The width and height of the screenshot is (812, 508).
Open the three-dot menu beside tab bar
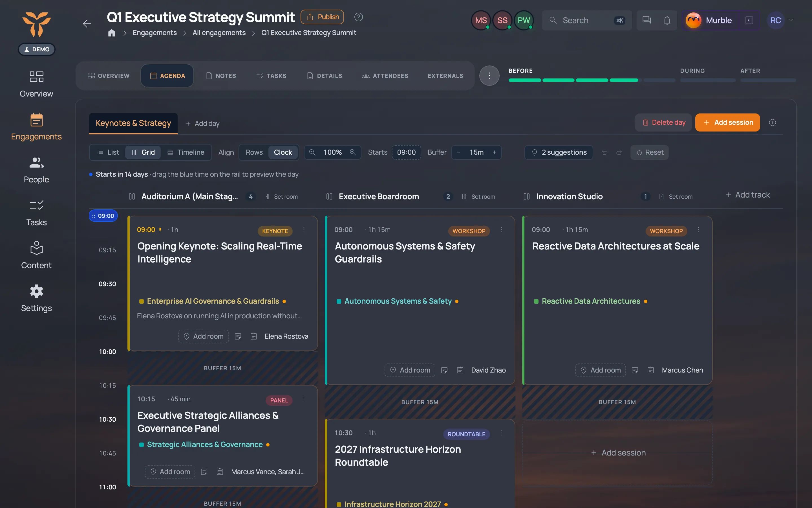(x=489, y=76)
